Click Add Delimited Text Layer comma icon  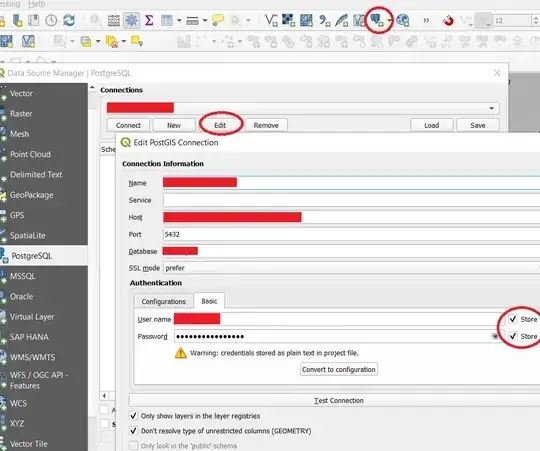tap(324, 21)
